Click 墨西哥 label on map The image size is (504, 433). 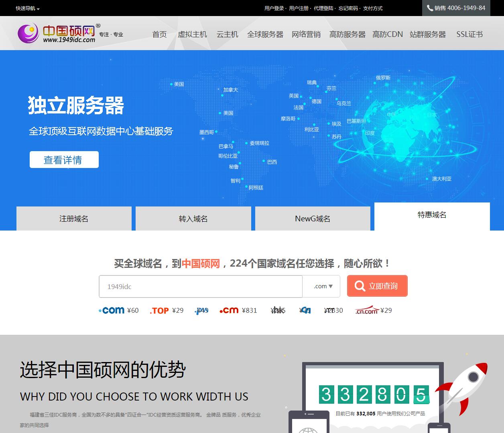coord(207,132)
